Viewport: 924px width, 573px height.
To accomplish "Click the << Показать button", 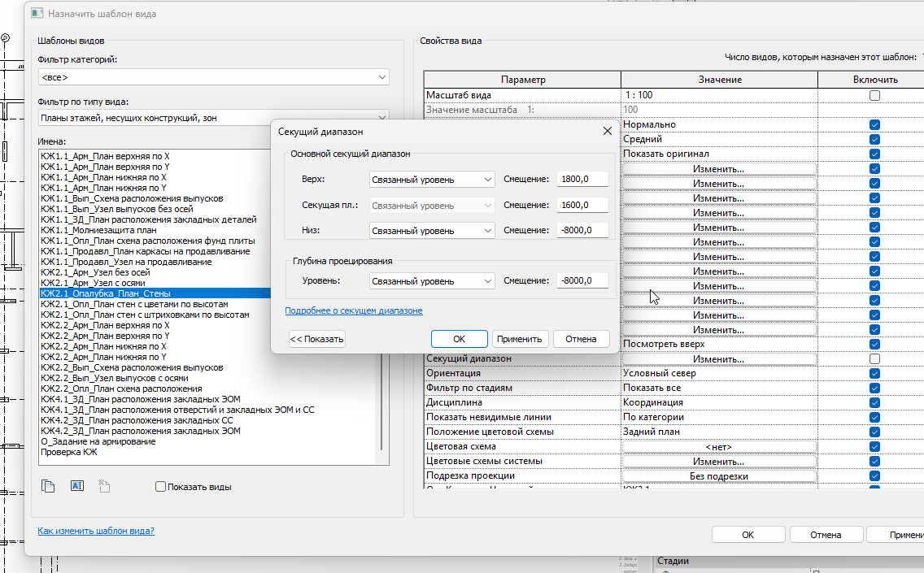I will point(317,339).
